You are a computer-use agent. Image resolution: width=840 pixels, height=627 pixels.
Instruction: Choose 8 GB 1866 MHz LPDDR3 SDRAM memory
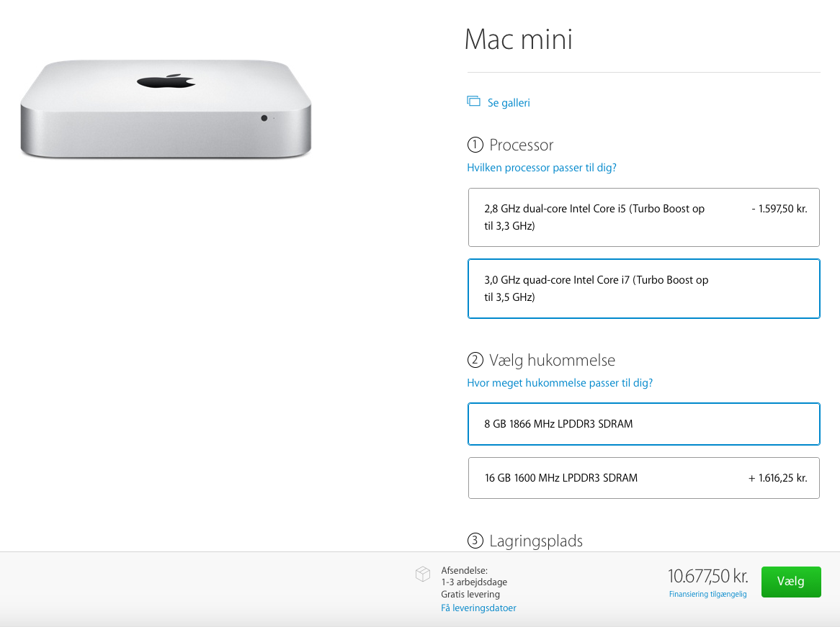coord(644,424)
